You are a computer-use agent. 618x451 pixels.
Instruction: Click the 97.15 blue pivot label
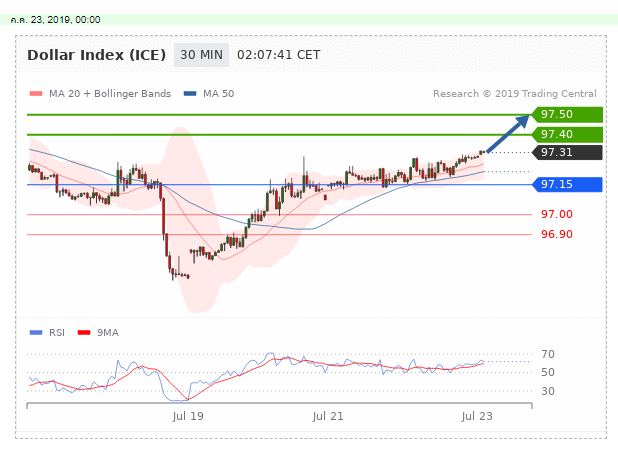click(567, 184)
